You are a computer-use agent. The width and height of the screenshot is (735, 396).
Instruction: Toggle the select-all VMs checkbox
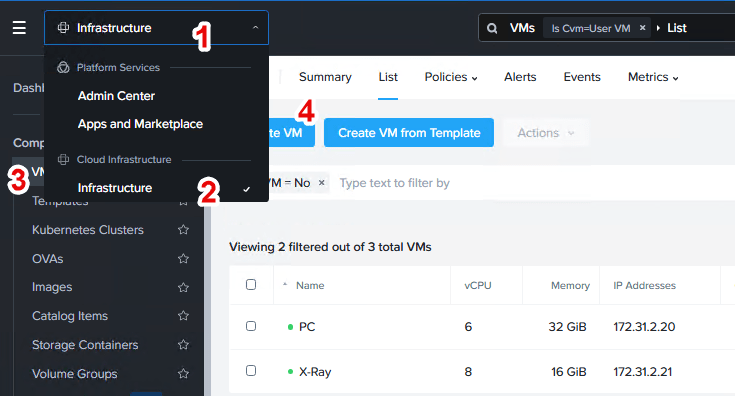point(251,284)
